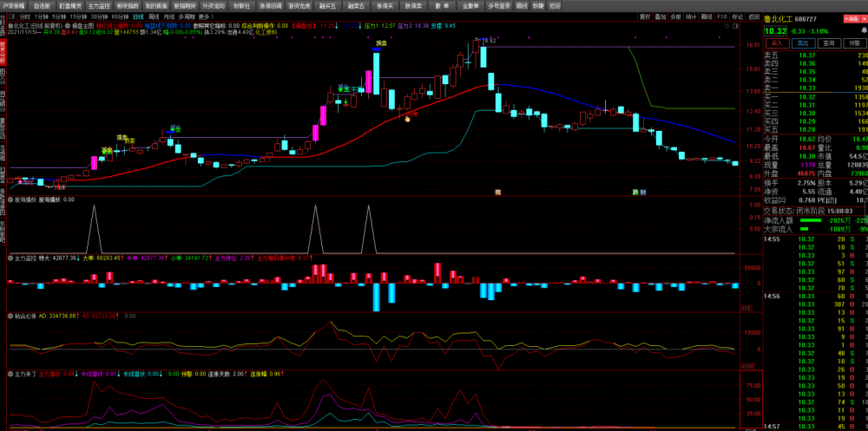Open the 板块指数 toolbar button
Image resolution: width=868 pixels, height=431 pixels.
tap(128, 6)
